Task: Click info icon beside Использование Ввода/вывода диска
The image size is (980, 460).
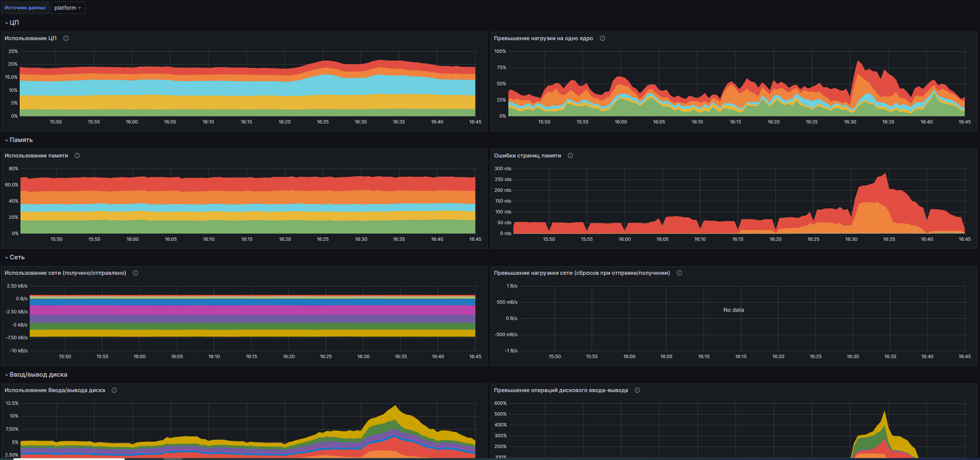Action: (114, 390)
